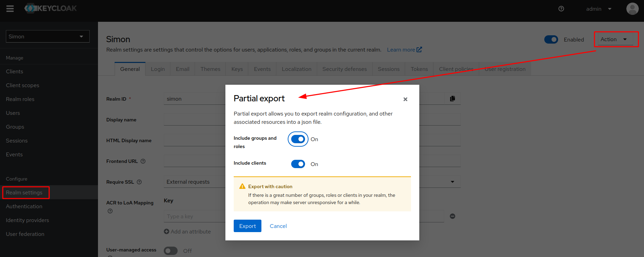Screen dimensions: 644x257
Task: Click the Type a key field
Action: 195,216
